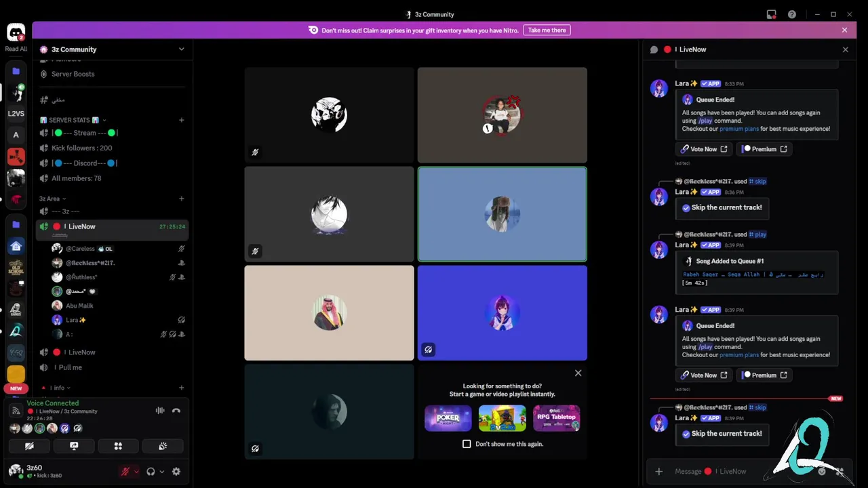Click the upper Premium button
This screenshot has width=868, height=488.
(765, 149)
